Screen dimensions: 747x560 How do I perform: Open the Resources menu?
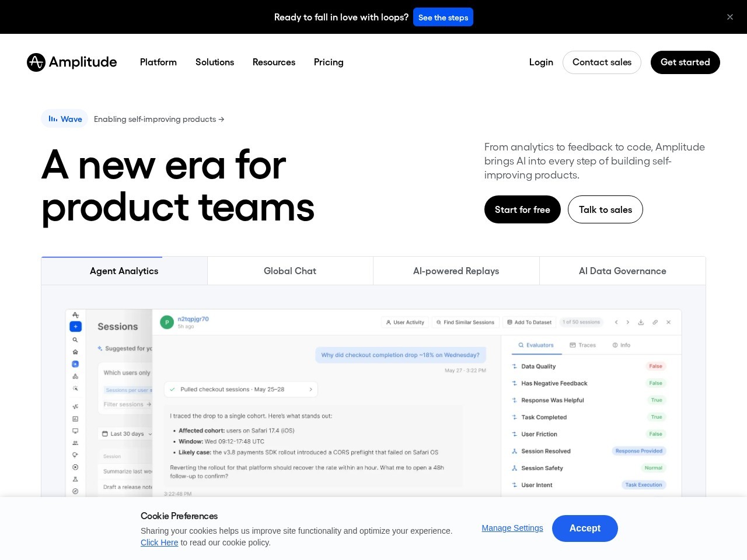coord(274,62)
